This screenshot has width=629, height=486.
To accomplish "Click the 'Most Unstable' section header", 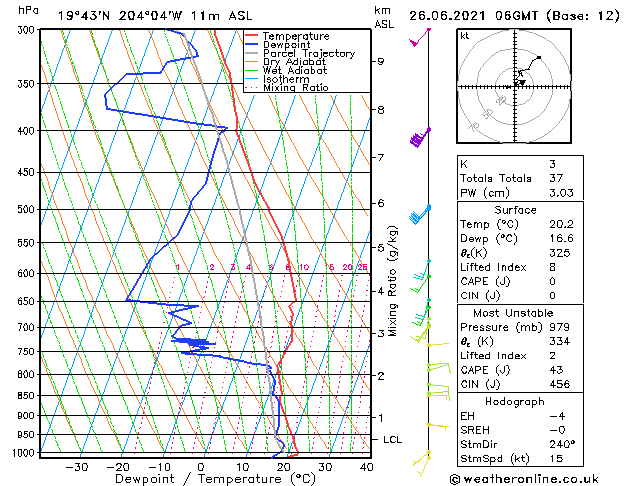I will (x=513, y=313).
